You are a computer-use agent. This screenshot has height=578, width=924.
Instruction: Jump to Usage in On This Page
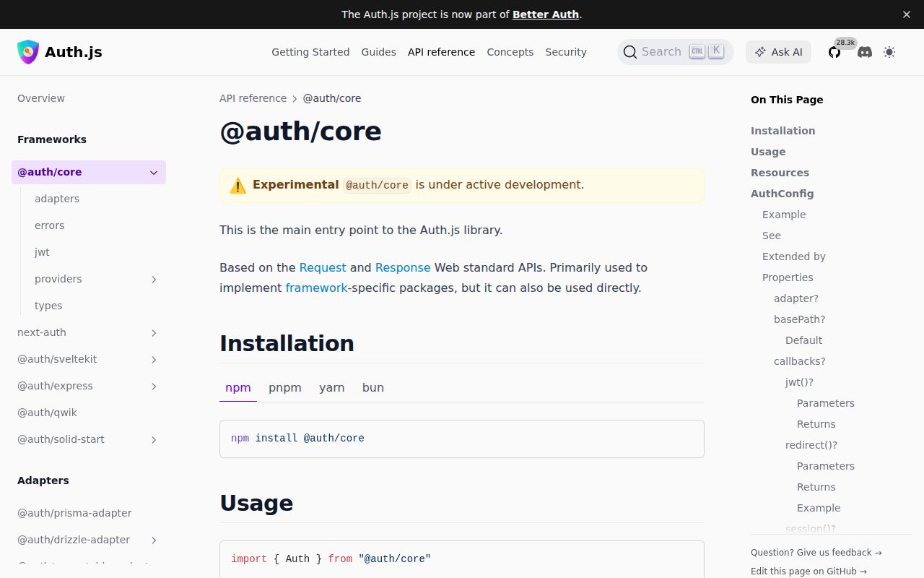768,152
